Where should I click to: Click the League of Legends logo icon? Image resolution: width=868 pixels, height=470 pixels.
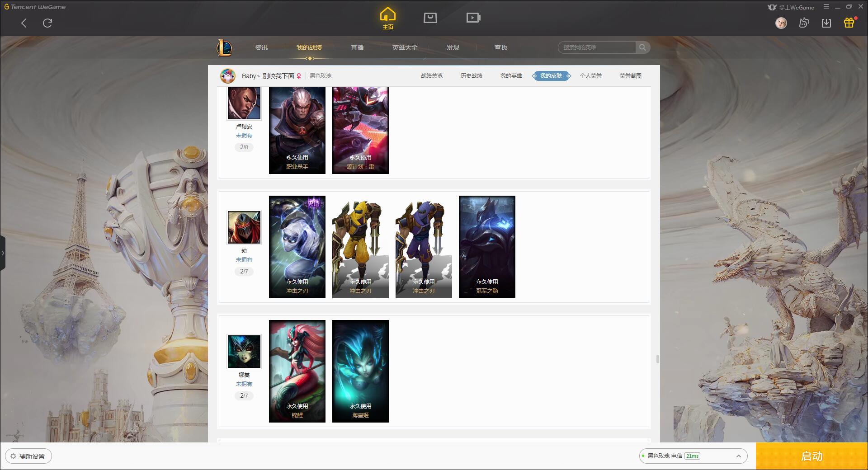(x=225, y=47)
